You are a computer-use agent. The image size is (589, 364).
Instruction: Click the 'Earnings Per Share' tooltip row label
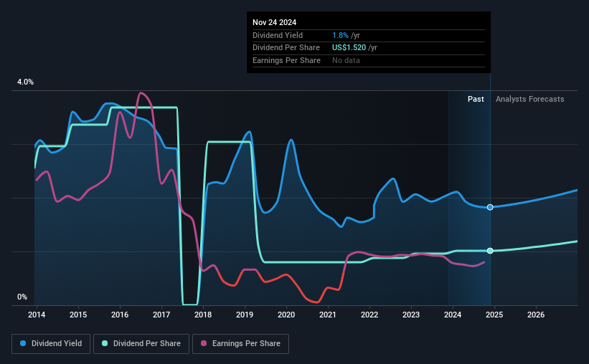tap(287, 60)
